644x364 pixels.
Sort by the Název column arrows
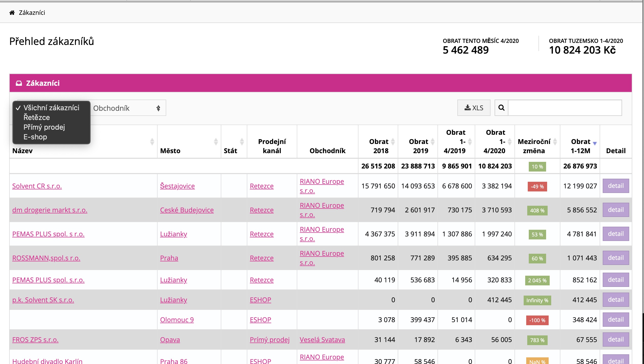pyautogui.click(x=152, y=141)
